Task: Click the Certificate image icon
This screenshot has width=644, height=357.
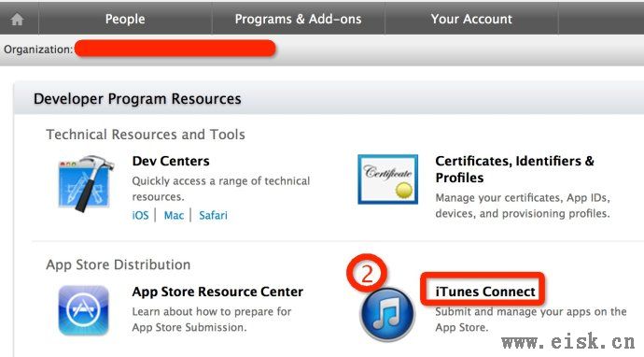Action: pyautogui.click(x=387, y=179)
